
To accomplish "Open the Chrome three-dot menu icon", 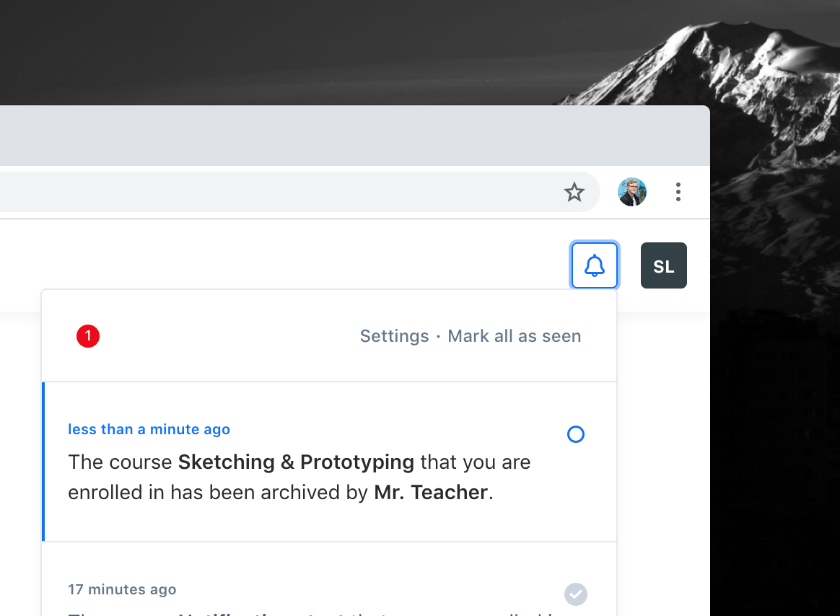I will [678, 192].
